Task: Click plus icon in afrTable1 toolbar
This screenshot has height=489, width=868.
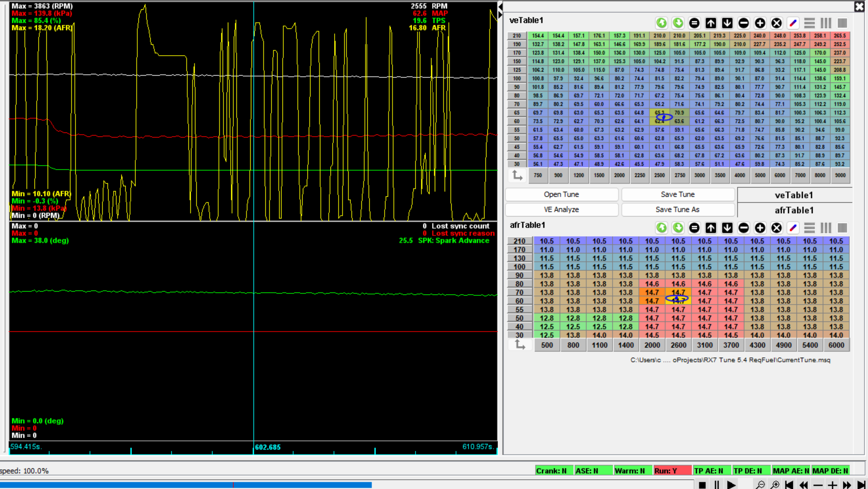Action: 760,228
